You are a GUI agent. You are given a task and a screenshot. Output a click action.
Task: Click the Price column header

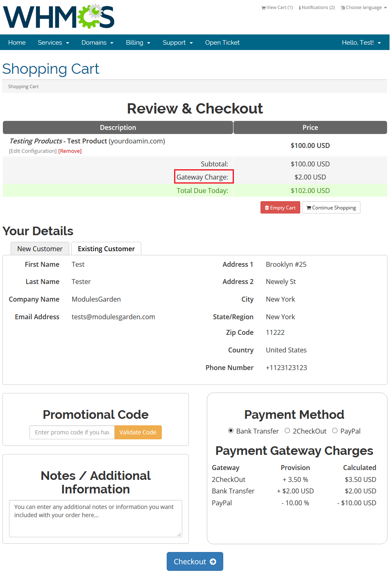pyautogui.click(x=310, y=127)
